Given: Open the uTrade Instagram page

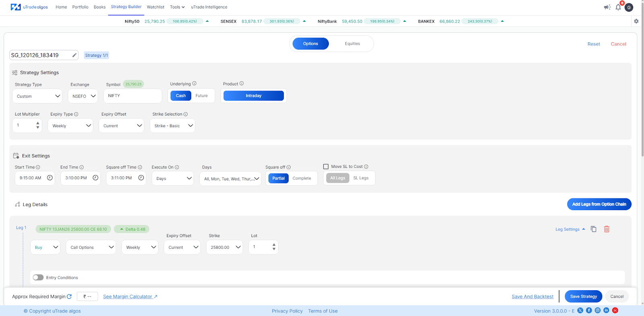Looking at the screenshot, I should click(x=598, y=310).
